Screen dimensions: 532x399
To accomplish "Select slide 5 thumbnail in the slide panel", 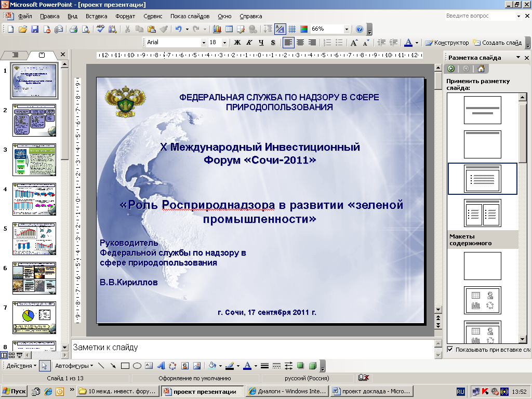I will pos(34,239).
